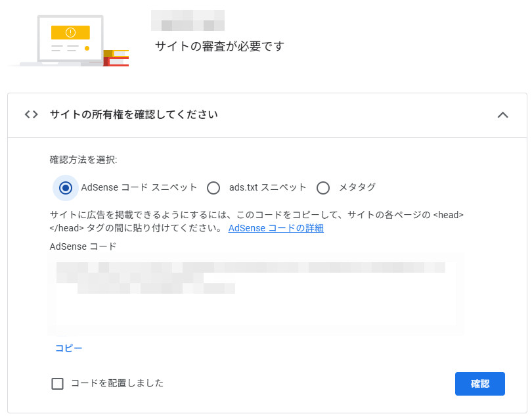Click the instruction text mentioning the head tag
532x416 pixels.
[256, 215]
